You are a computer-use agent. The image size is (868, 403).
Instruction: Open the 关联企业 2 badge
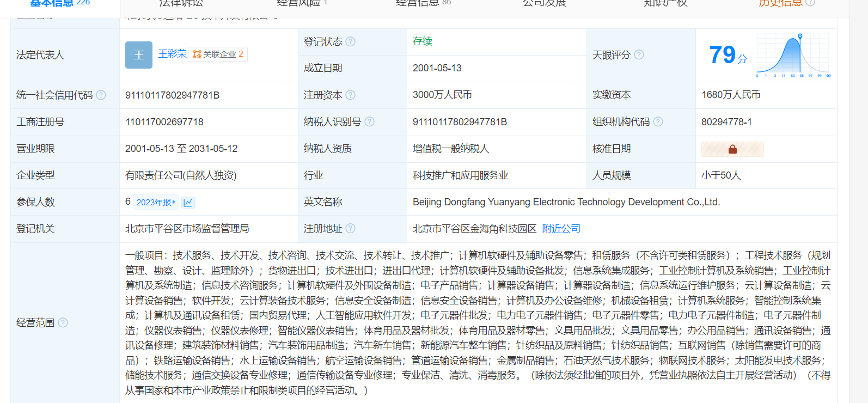tap(218, 54)
